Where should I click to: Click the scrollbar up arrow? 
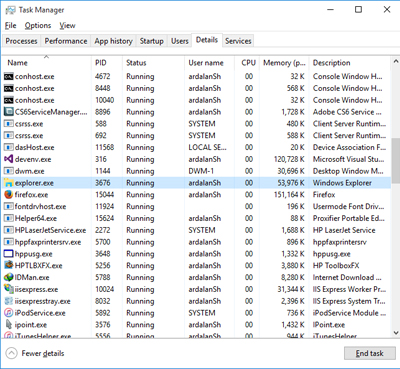pos(396,61)
